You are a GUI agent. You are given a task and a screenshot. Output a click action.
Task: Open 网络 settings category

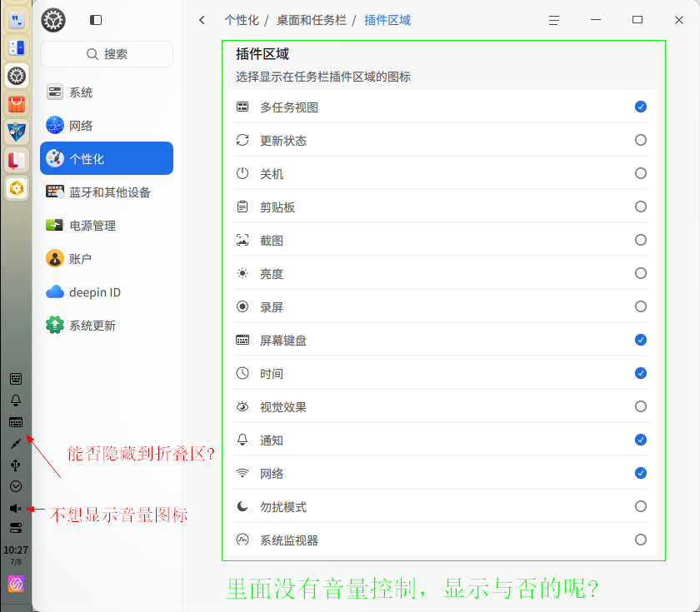[x=107, y=126]
